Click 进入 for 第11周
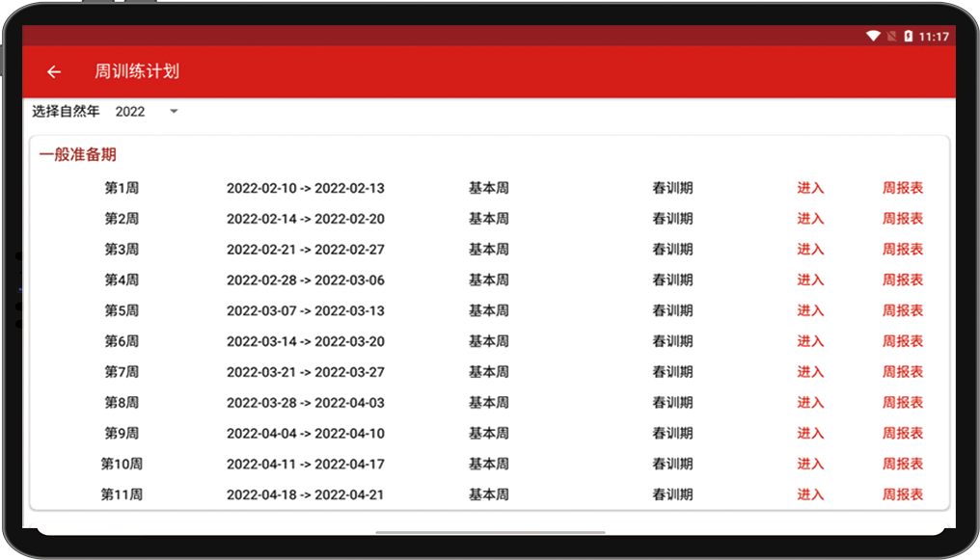The width and height of the screenshot is (980, 560). pyautogui.click(x=810, y=493)
